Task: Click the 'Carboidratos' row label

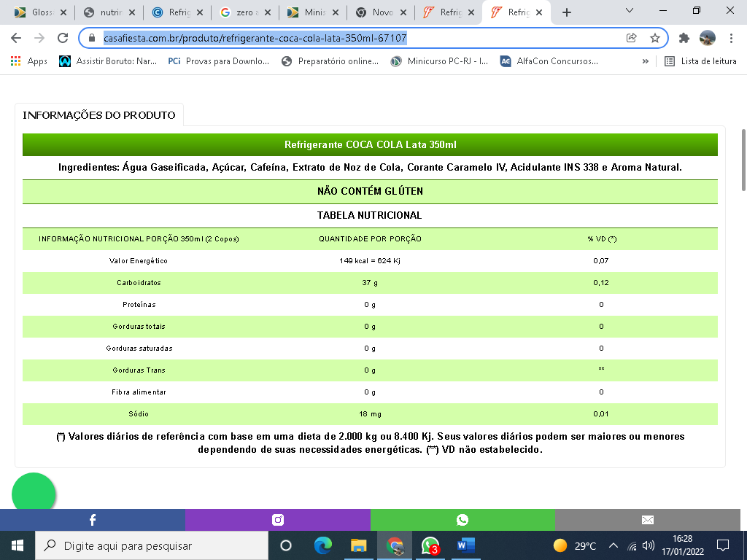Action: point(139,283)
